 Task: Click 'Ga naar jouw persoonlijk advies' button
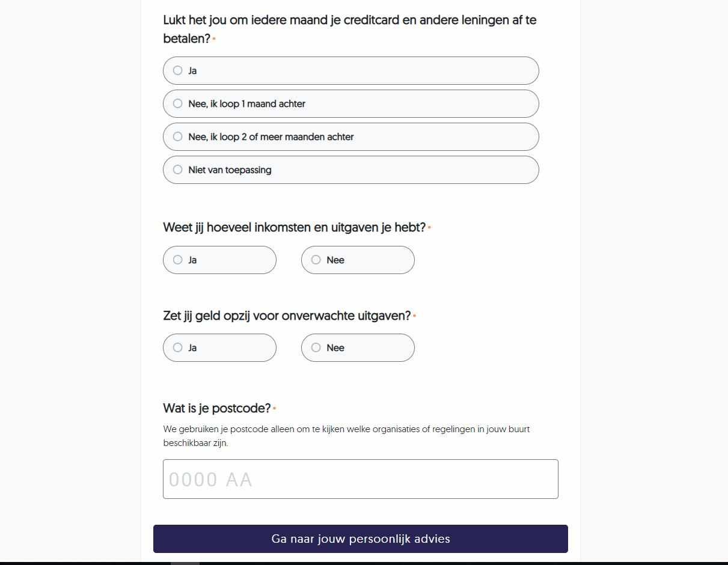pos(361,539)
